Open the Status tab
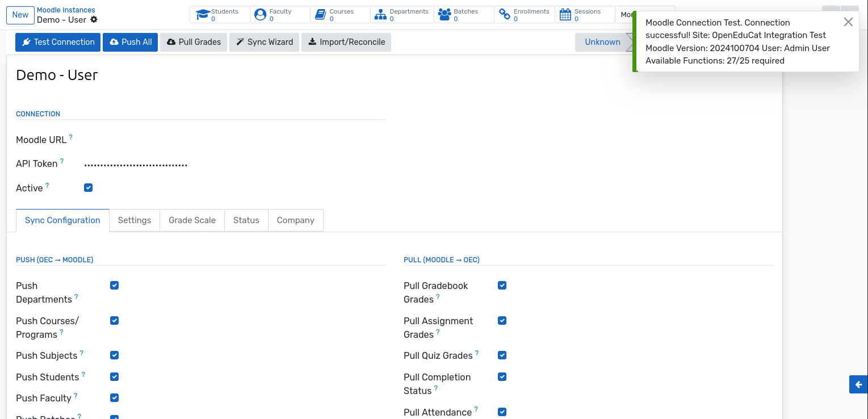 pos(246,220)
